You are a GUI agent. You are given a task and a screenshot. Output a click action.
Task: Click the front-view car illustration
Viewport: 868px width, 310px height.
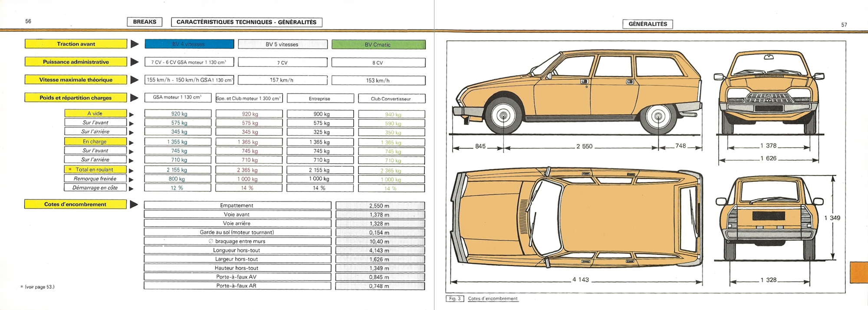769,91
